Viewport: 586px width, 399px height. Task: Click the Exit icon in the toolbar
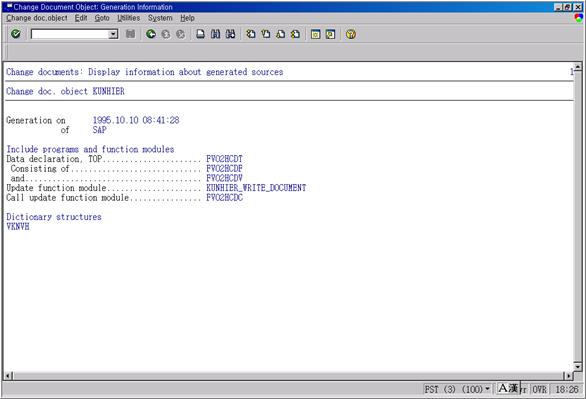pyautogui.click(x=166, y=34)
